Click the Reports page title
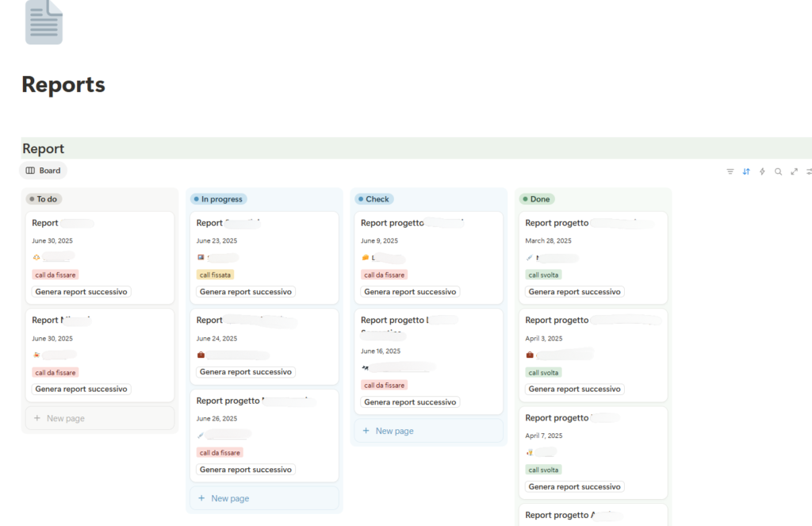 click(63, 84)
